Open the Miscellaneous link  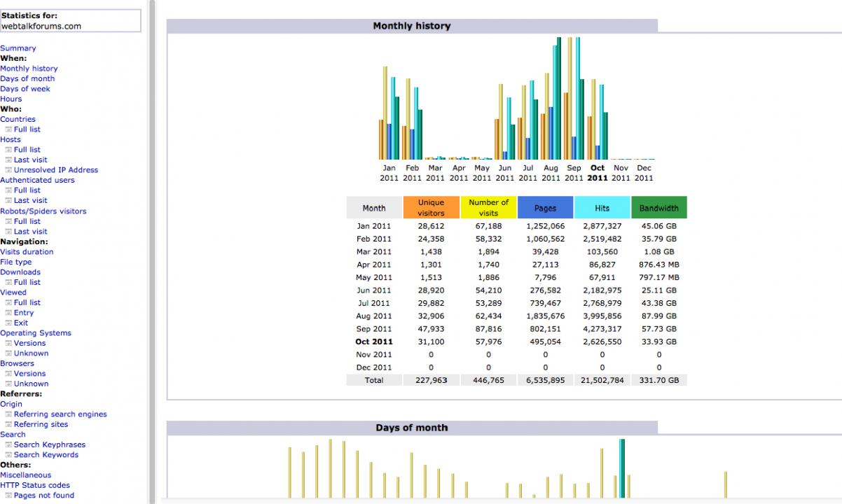pos(26,475)
